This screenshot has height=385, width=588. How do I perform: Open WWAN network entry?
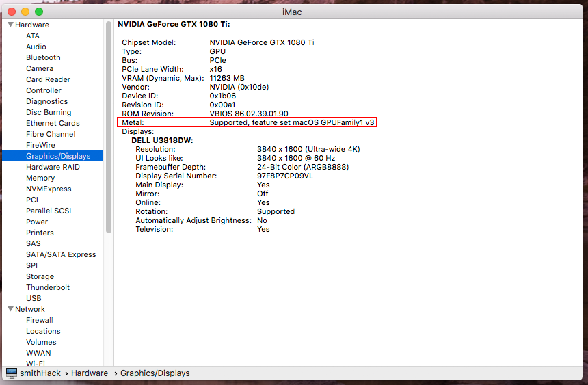click(x=38, y=353)
